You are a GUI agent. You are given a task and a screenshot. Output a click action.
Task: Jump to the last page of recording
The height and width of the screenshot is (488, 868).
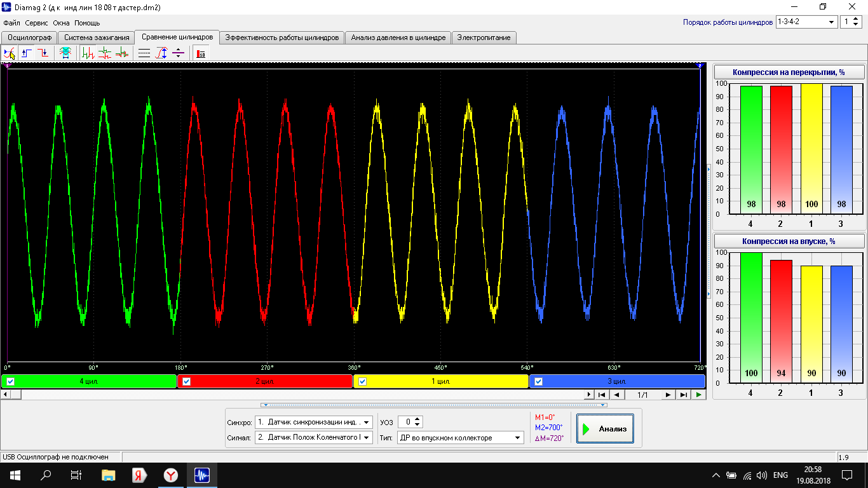(x=683, y=395)
